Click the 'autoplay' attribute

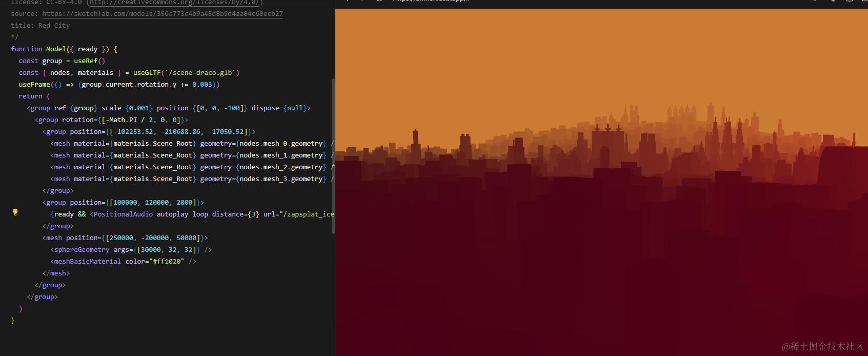[x=172, y=214]
